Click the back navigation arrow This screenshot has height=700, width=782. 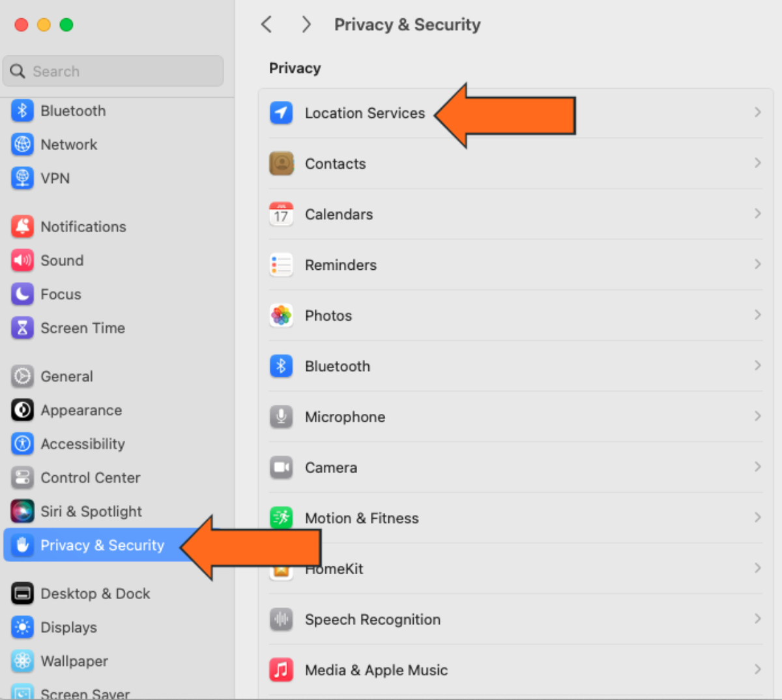[x=267, y=24]
